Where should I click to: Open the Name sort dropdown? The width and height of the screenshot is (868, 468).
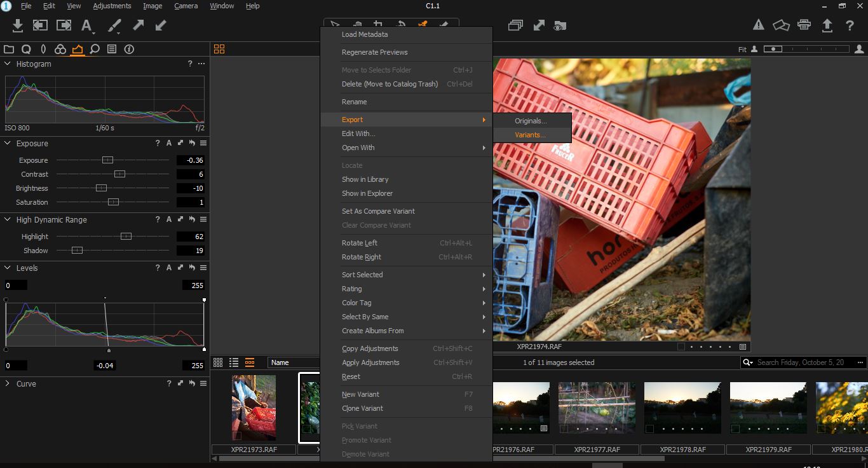(293, 362)
